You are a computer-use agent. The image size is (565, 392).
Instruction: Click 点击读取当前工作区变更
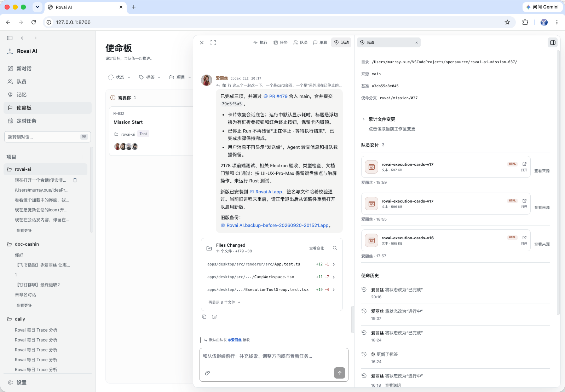click(x=392, y=129)
